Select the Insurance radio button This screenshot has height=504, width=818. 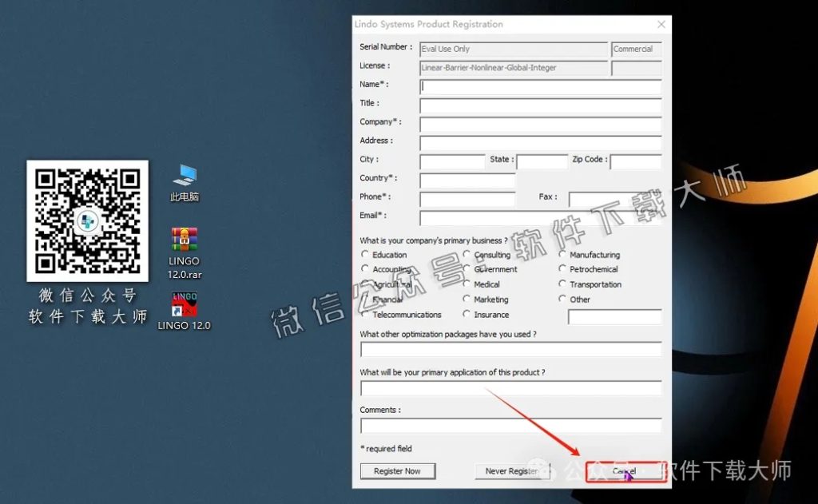click(x=467, y=315)
